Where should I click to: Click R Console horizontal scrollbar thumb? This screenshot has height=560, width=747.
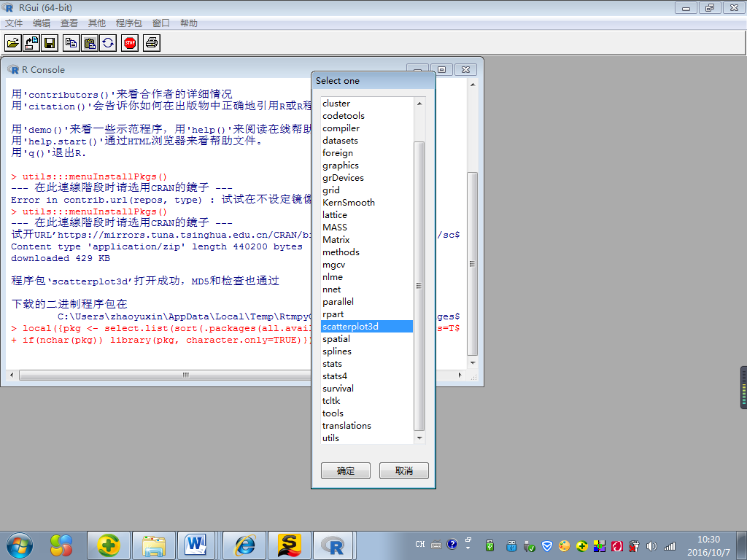[x=186, y=375]
